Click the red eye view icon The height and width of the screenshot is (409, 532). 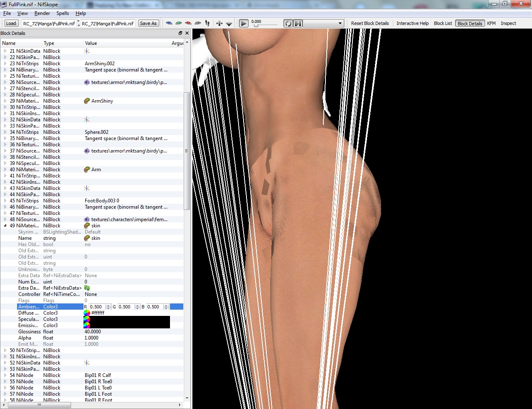pos(188,23)
